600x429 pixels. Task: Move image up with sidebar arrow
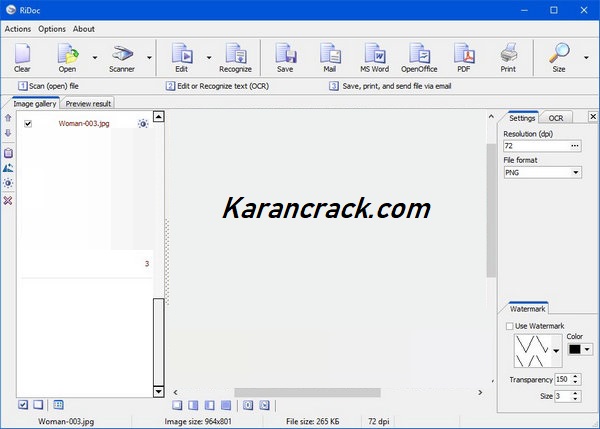pos(8,118)
